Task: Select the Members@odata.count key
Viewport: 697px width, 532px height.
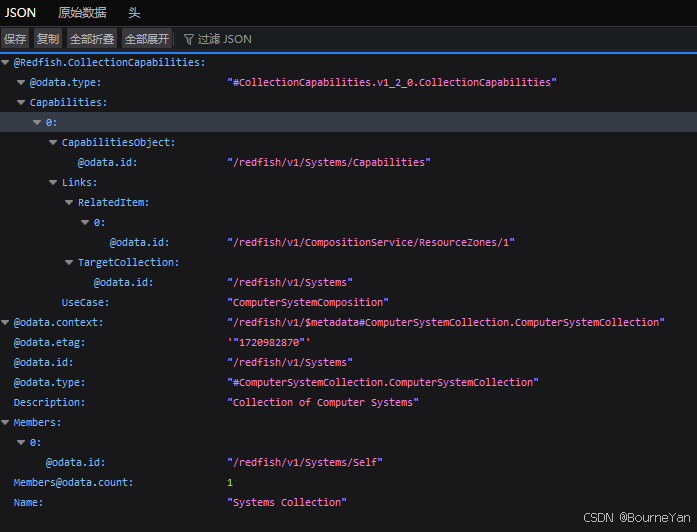Action: [73, 483]
